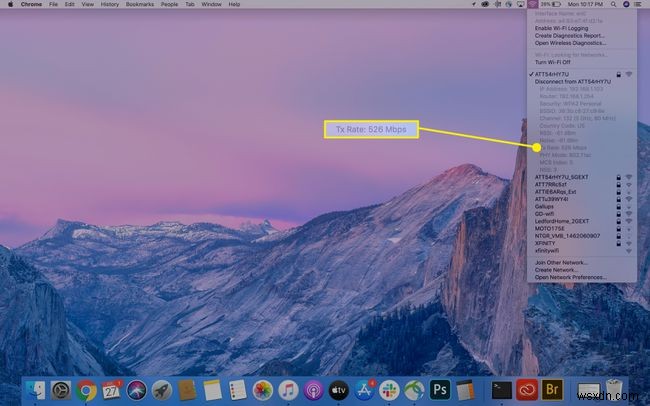Open the Edit menu
The width and height of the screenshot is (650, 406).
(x=70, y=4)
